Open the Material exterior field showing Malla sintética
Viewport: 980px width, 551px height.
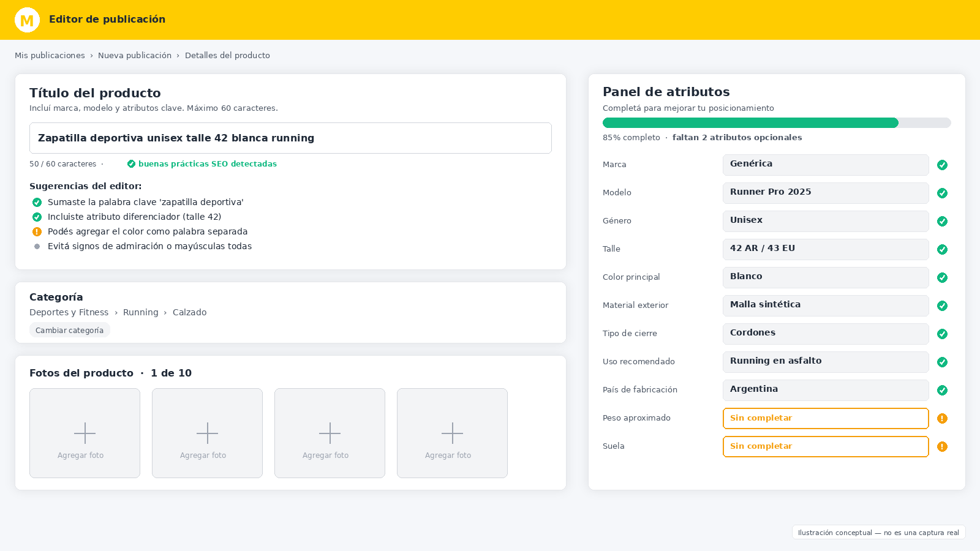826,306
